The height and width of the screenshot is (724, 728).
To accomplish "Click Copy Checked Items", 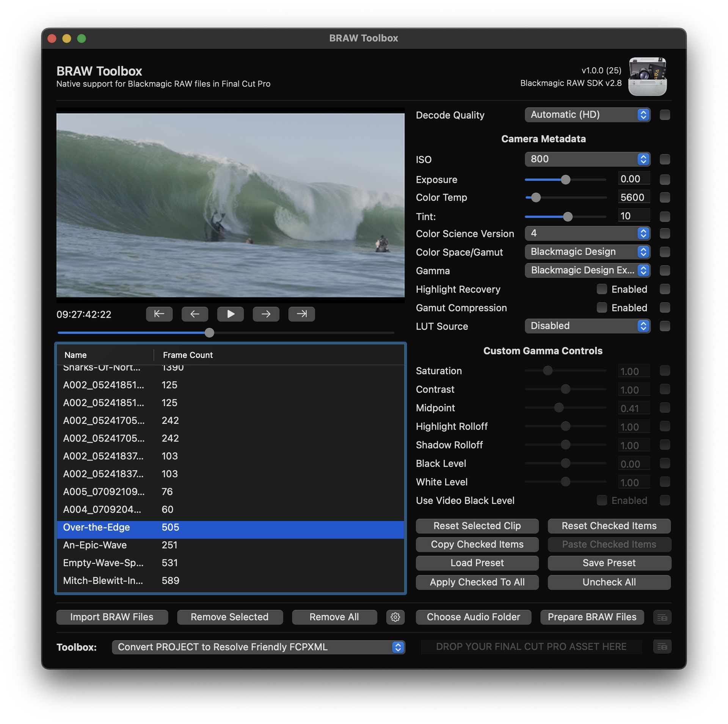I will (477, 544).
